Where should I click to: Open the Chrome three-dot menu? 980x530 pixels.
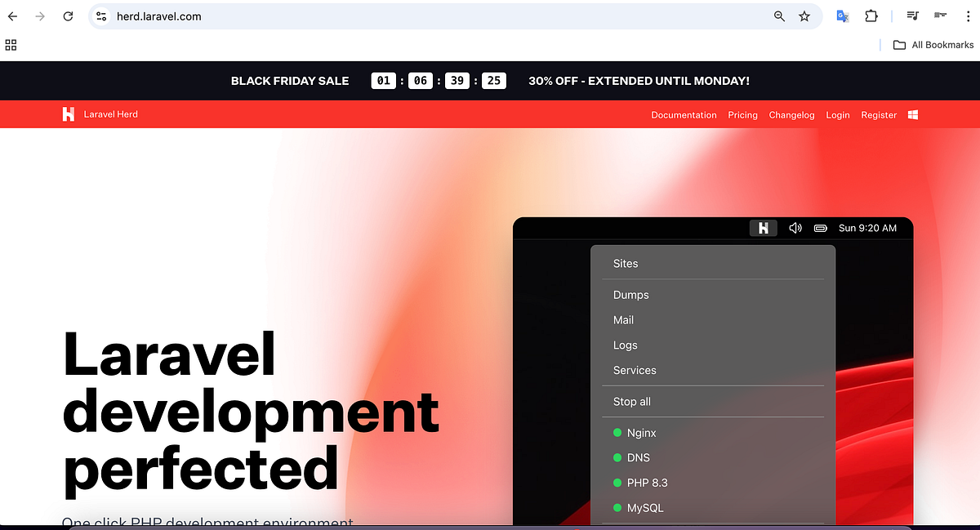(x=969, y=16)
